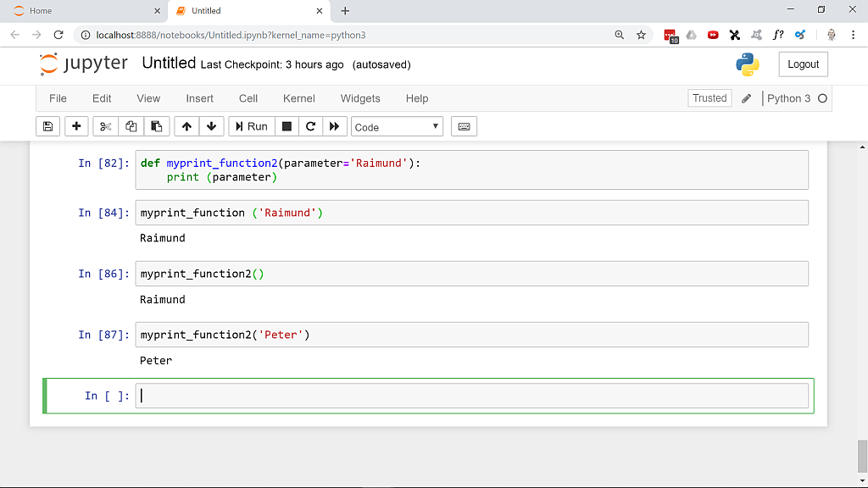The width and height of the screenshot is (868, 488).
Task: Click the vertical scrollbar thumb
Action: [x=862, y=457]
